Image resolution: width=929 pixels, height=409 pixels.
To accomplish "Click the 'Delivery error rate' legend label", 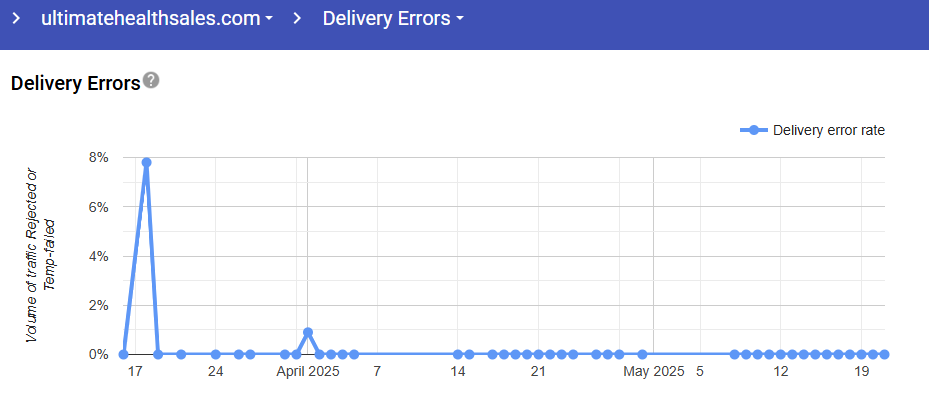I will 828,130.
